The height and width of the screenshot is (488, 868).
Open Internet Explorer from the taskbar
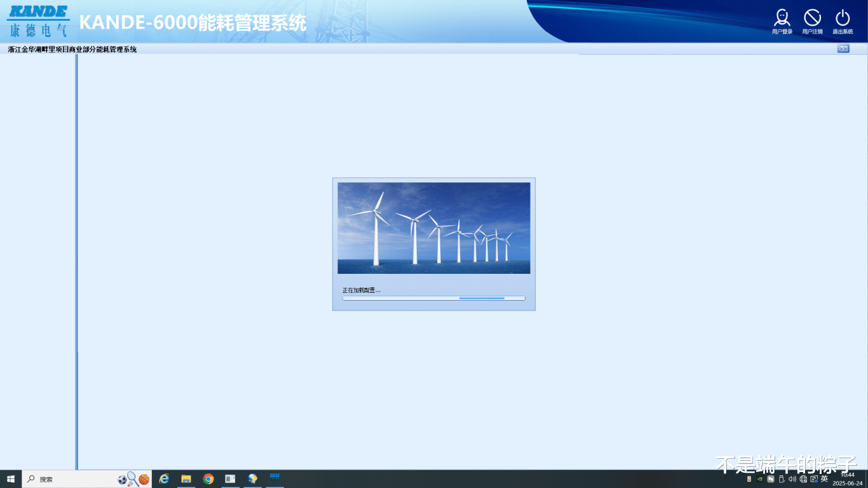point(164,479)
